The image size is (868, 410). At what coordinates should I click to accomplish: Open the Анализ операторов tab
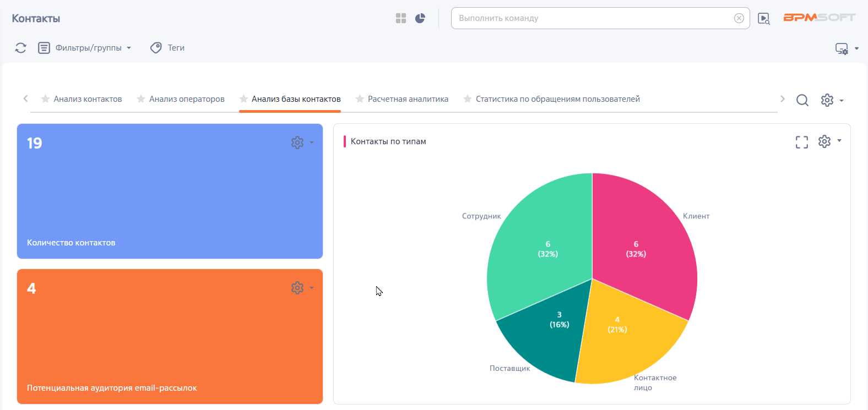187,99
